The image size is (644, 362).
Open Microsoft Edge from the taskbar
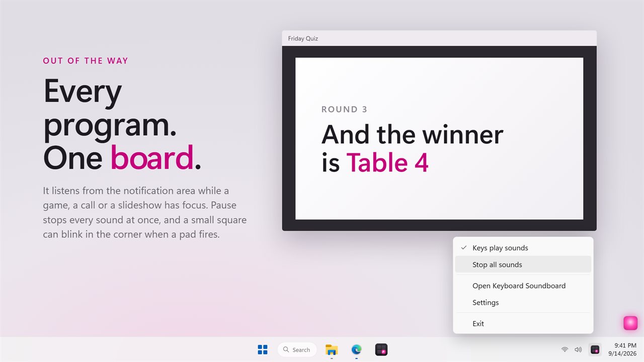[x=356, y=349]
